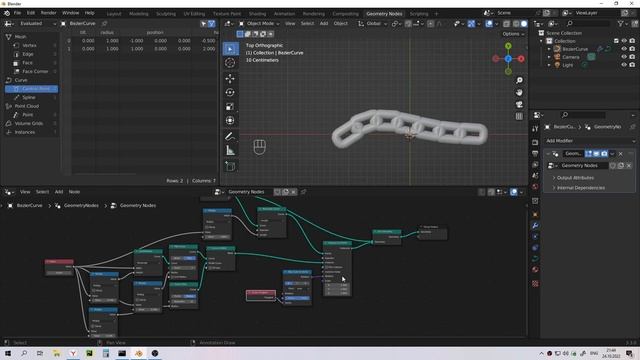
Task: Open Blender from the Windows taskbar
Action: (138, 353)
